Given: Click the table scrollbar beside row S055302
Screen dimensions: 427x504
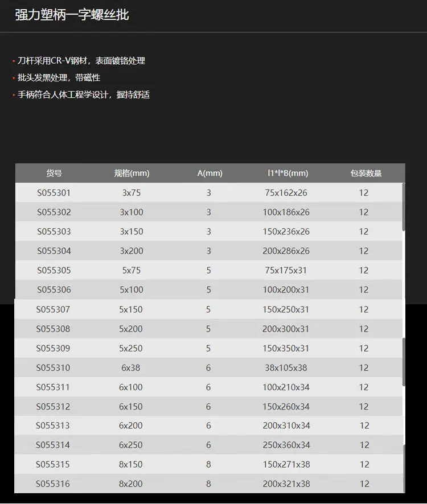Looking at the screenshot, I should 404,206.
